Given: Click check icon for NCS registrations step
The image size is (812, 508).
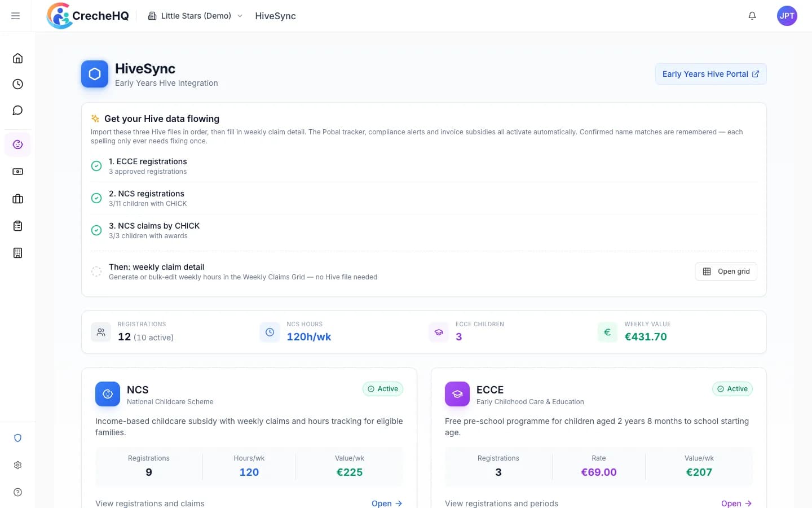Looking at the screenshot, I should click(96, 198).
